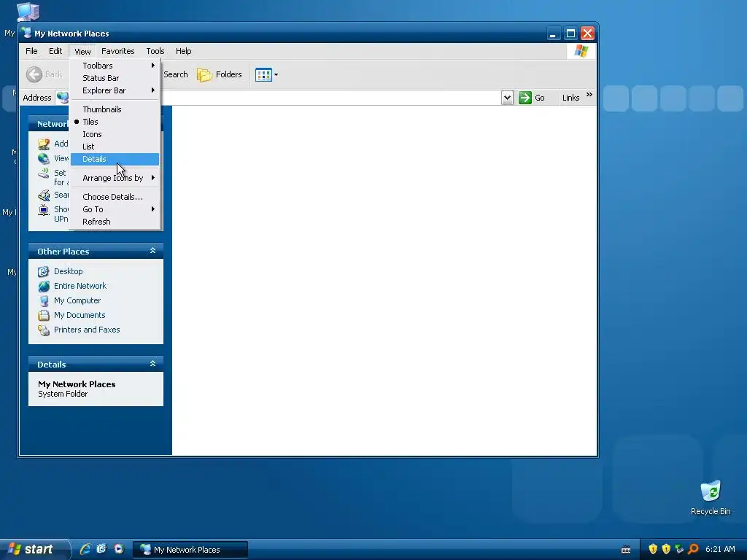The height and width of the screenshot is (560, 747).
Task: Open the Help menu
Action: 183,51
